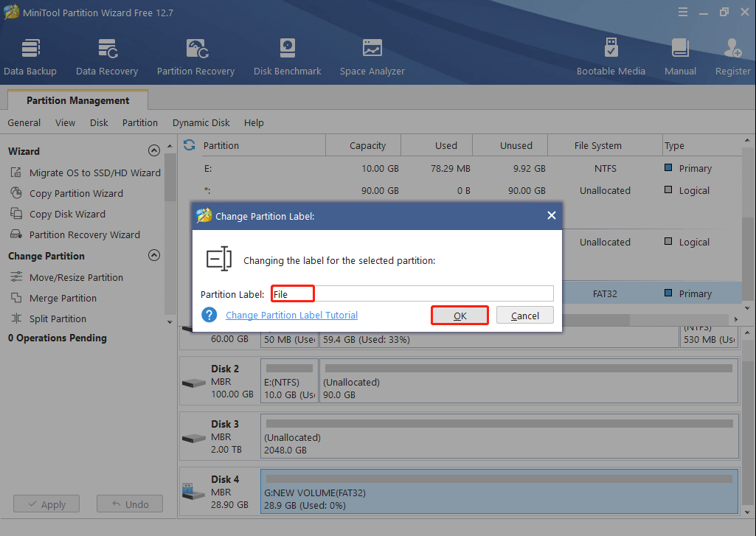Image resolution: width=756 pixels, height=536 pixels.
Task: Click the Copy Disk Wizard icon
Action: [16, 214]
